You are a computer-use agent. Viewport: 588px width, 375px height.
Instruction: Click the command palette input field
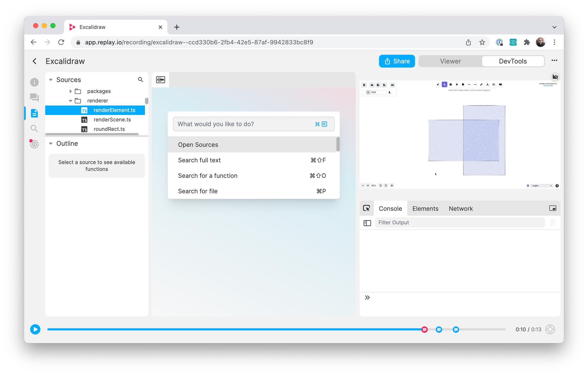[x=254, y=124]
